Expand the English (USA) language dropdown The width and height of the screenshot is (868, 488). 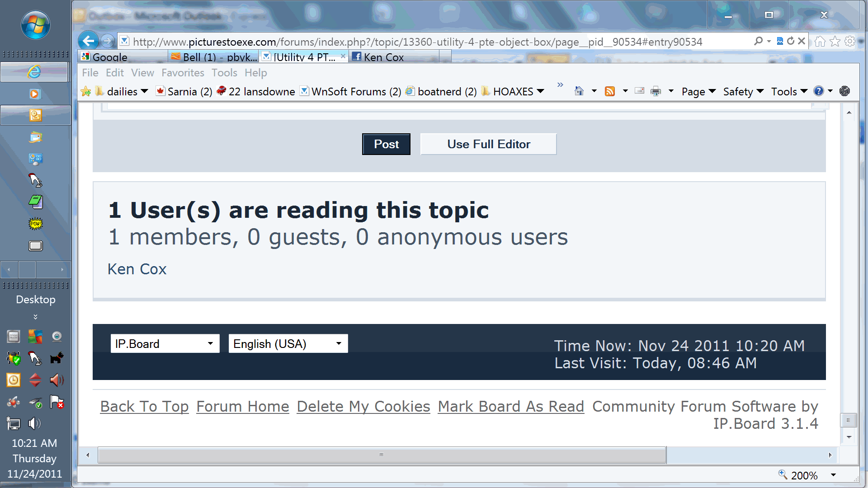pos(288,344)
